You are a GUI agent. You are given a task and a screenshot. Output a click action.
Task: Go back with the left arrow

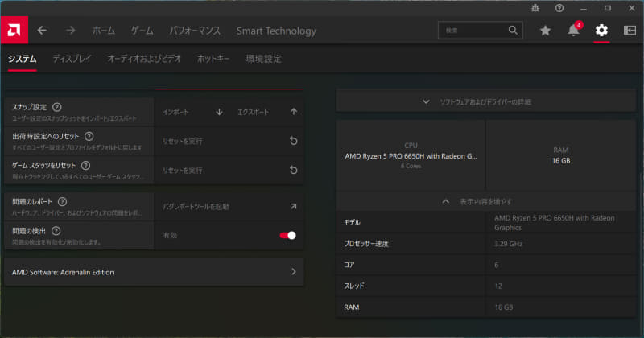(42, 31)
